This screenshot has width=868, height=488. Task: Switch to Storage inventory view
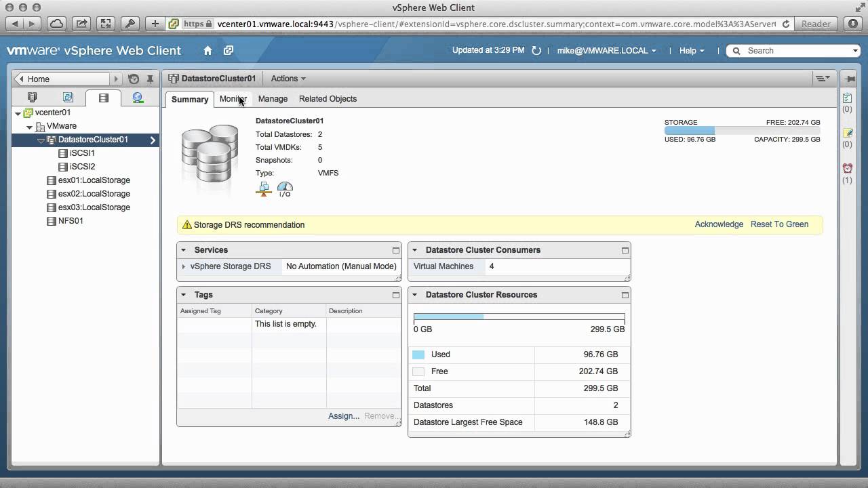pos(103,98)
